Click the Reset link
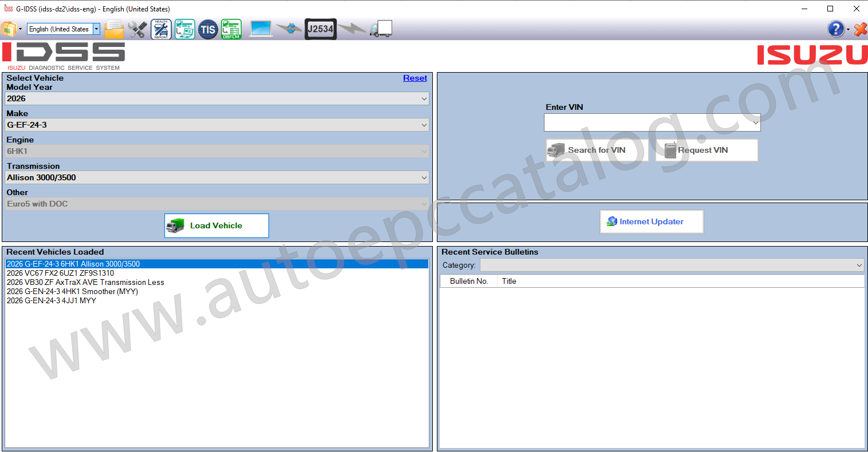 [415, 78]
